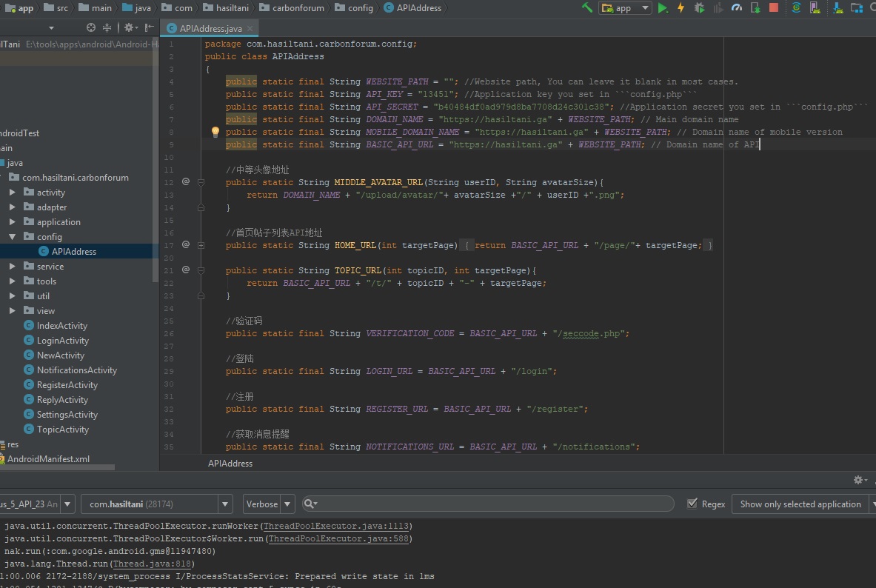Expand the adapter folder
Image resolution: width=876 pixels, height=588 pixels.
pos(13,207)
